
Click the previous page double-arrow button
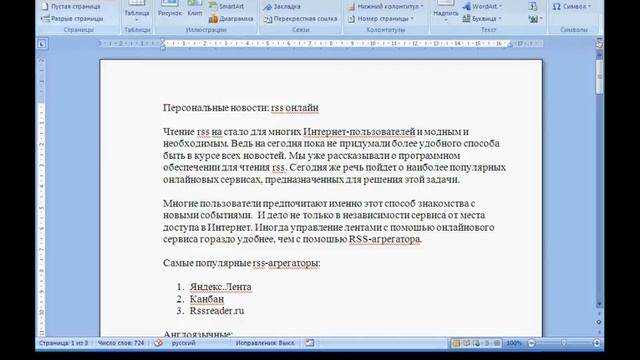[599, 314]
